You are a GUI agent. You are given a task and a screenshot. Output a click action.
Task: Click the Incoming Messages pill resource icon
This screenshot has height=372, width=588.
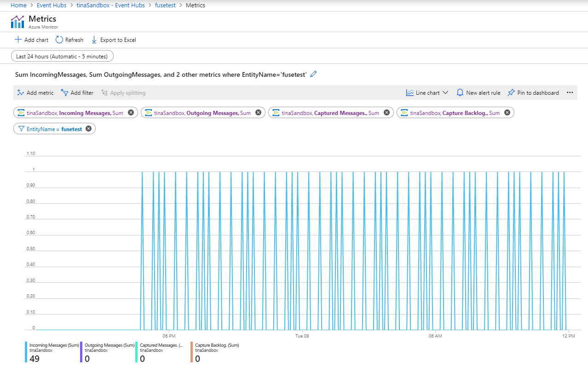[21, 113]
